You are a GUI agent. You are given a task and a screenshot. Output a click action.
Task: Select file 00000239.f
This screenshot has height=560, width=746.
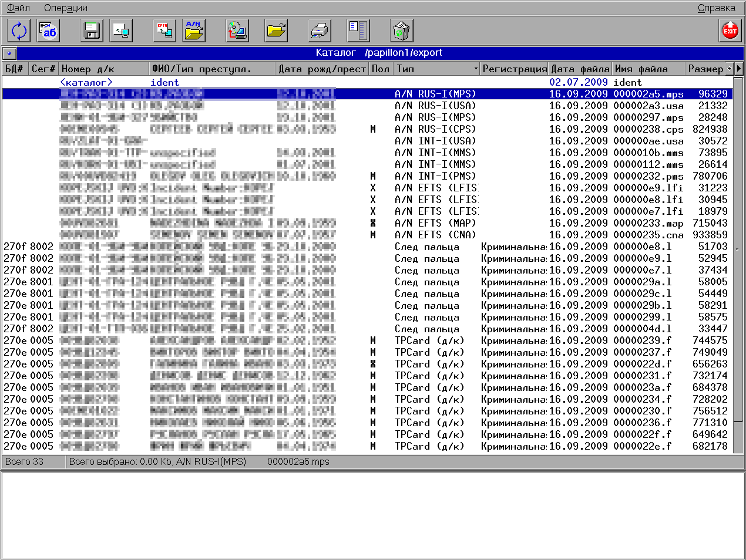tap(368, 340)
